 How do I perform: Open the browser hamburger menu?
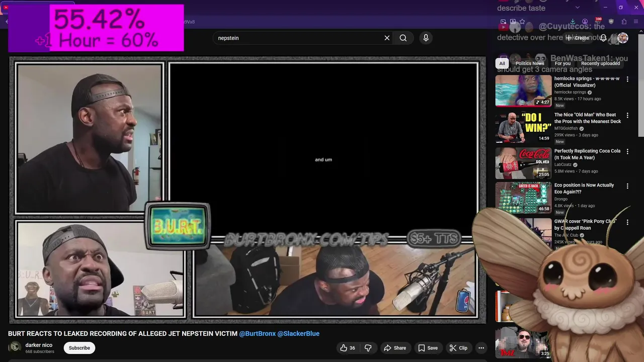[636, 22]
